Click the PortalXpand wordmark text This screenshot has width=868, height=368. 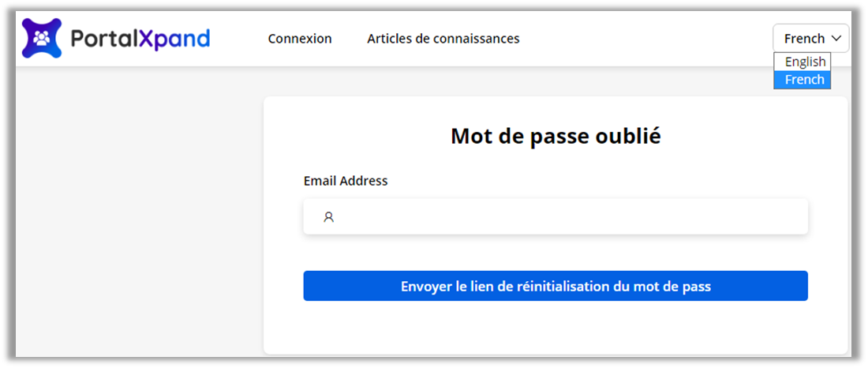pyautogui.click(x=140, y=39)
